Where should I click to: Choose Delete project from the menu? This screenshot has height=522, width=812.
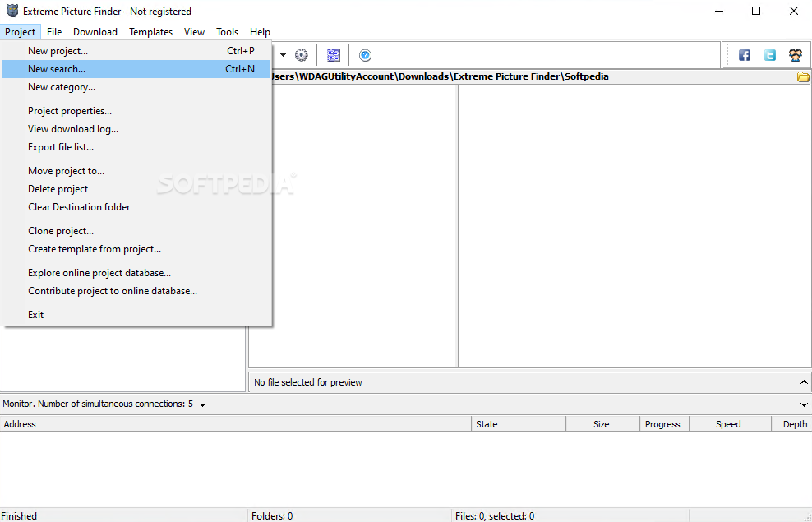(136, 189)
